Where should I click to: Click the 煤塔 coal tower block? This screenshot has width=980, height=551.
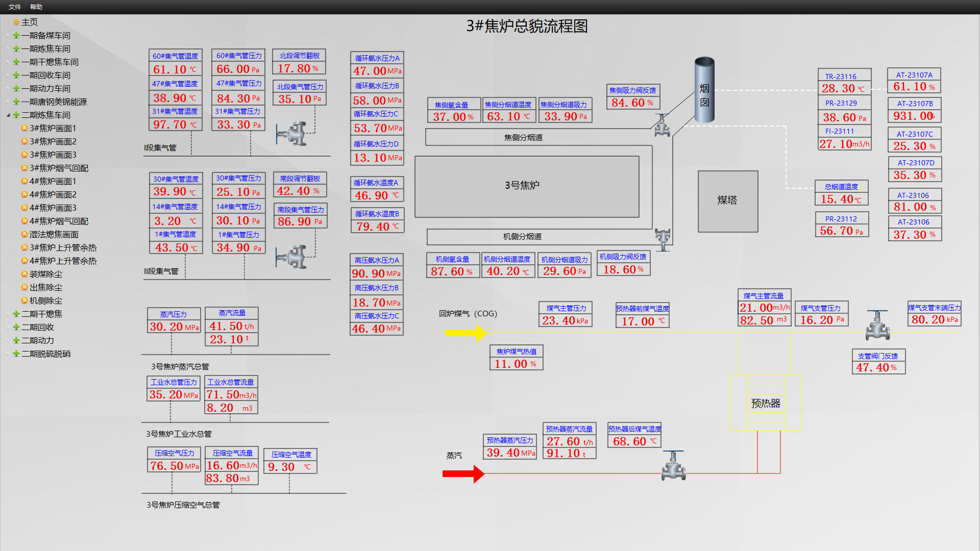click(727, 201)
